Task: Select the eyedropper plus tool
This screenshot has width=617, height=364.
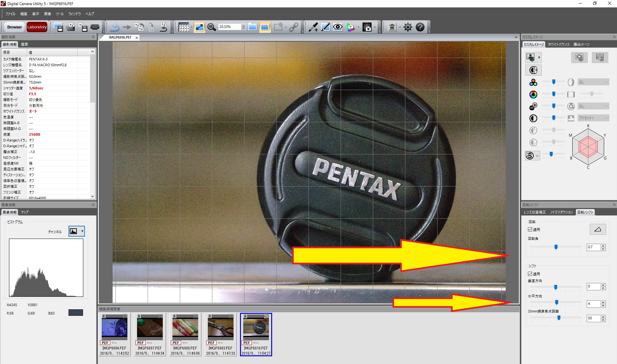Action: (313, 27)
